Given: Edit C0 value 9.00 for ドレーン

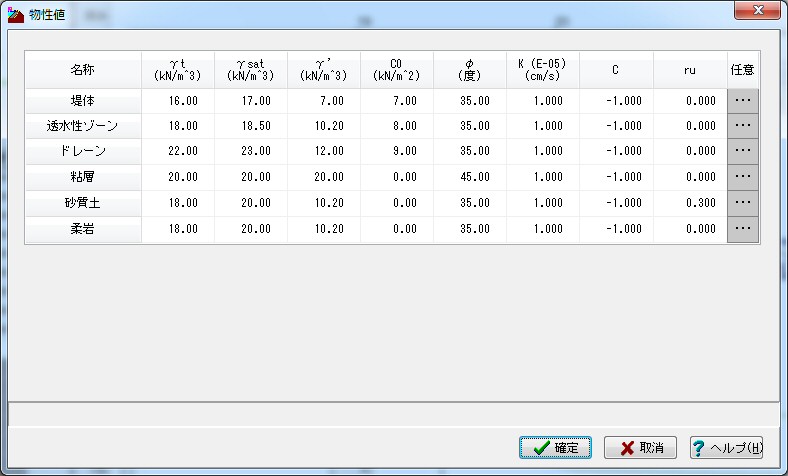Looking at the screenshot, I should pos(397,151).
